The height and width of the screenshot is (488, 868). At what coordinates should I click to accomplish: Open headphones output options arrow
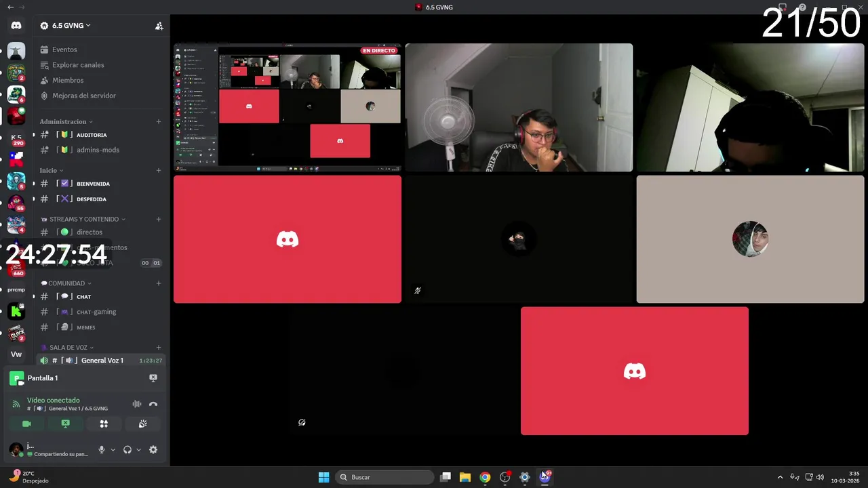point(138,449)
